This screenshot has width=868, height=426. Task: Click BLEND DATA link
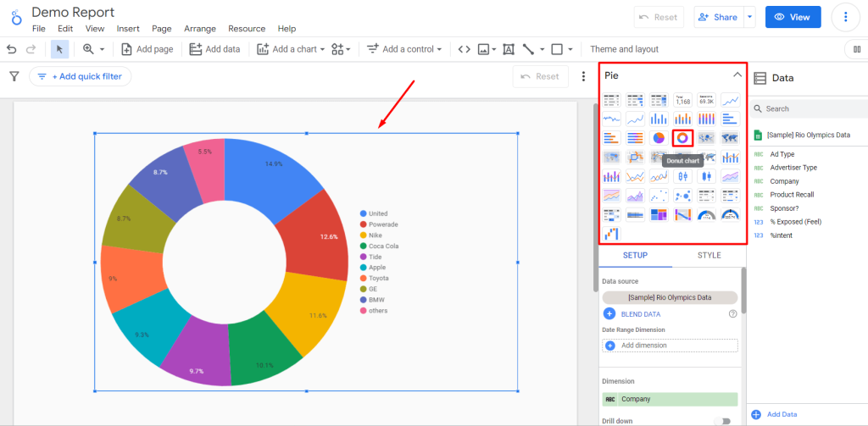click(641, 313)
